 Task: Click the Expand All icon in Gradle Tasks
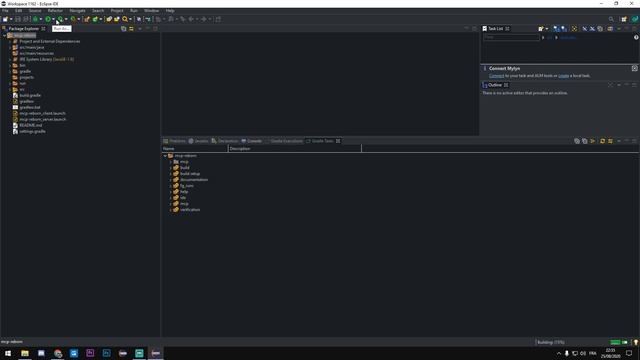point(577,141)
